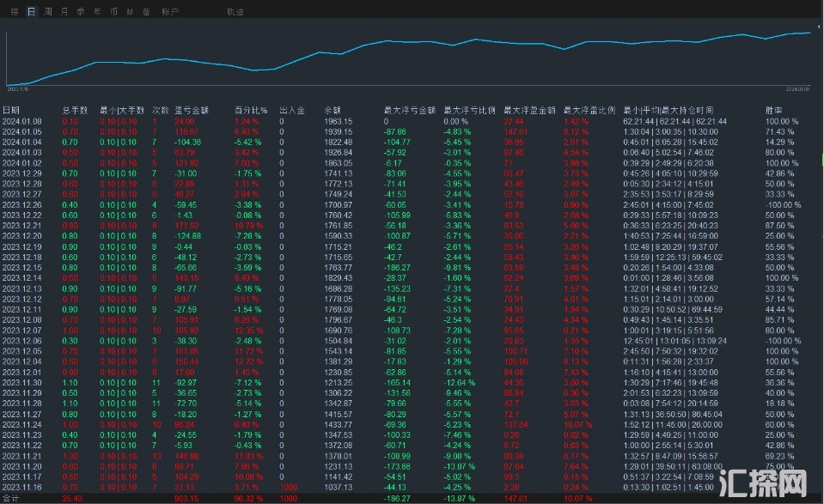Click trade count 13 in 2023.11.21 row
Viewport: 824px width, 504px height.
[x=156, y=456]
